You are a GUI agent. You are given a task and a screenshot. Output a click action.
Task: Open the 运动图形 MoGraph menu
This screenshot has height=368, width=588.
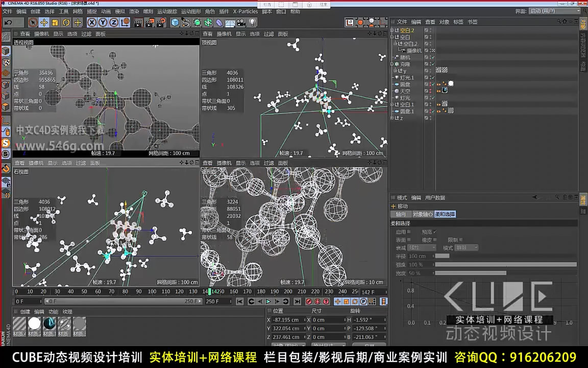[191, 12]
